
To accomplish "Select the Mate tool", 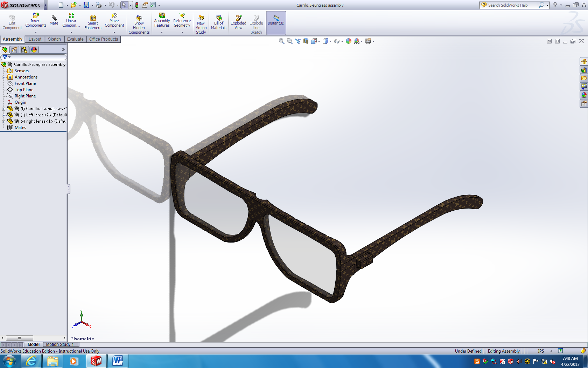I will 54,20.
